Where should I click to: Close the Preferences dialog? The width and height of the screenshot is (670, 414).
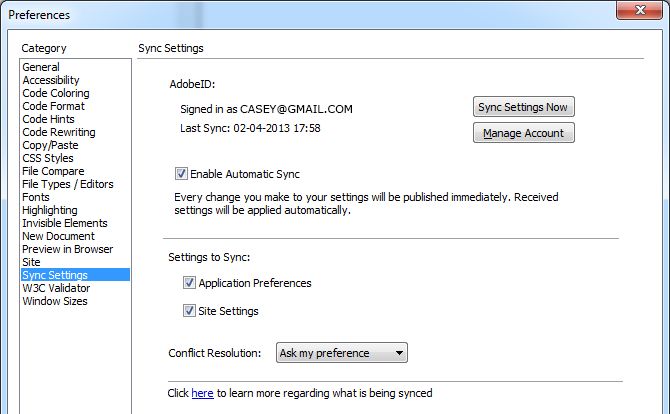[638, 10]
